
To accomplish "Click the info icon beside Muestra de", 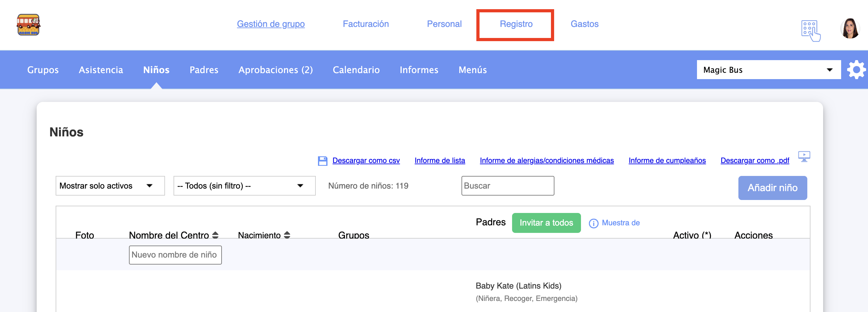I will [593, 223].
